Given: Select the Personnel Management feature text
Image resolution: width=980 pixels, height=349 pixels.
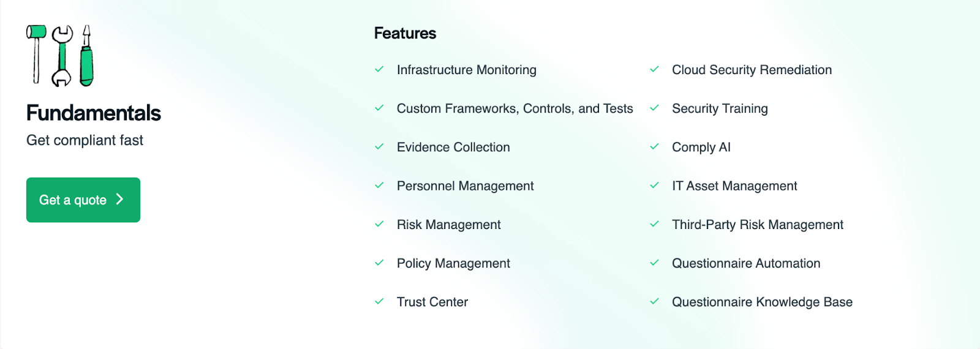Looking at the screenshot, I should pos(465,186).
